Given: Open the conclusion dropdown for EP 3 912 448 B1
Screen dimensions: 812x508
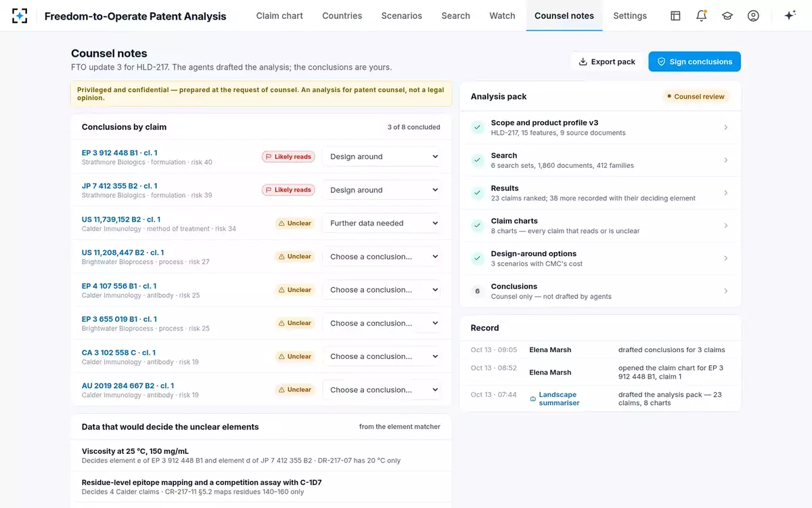Looking at the screenshot, I should coord(382,156).
